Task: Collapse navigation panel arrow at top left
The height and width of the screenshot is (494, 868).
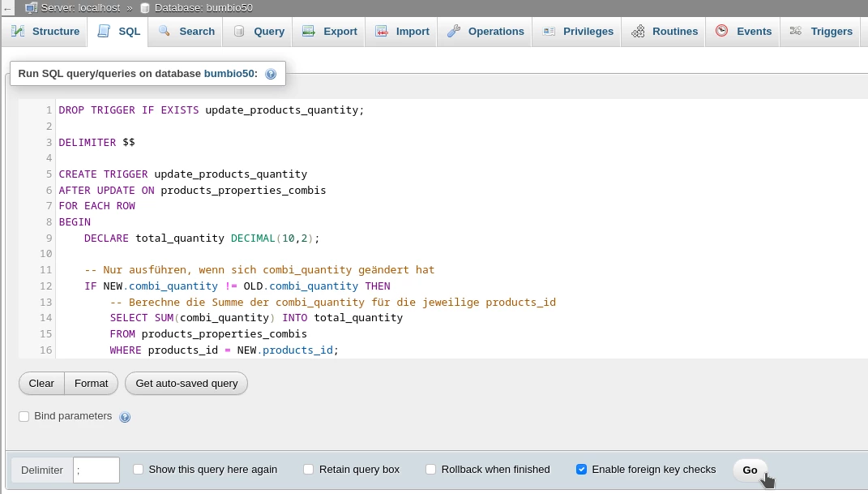Action: point(7,8)
